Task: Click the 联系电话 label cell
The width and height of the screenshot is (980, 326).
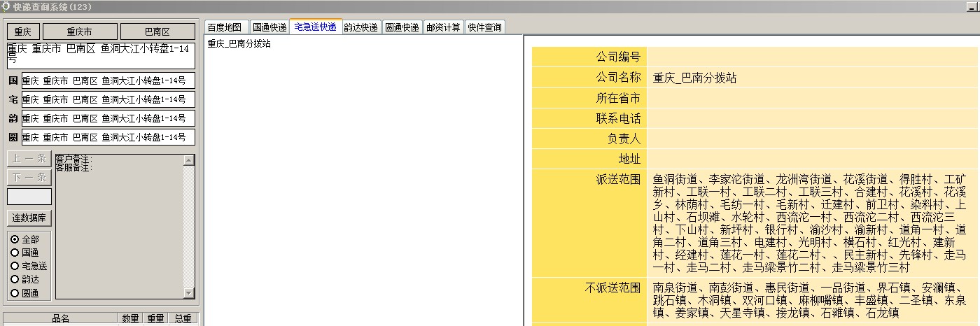Action: pos(589,118)
